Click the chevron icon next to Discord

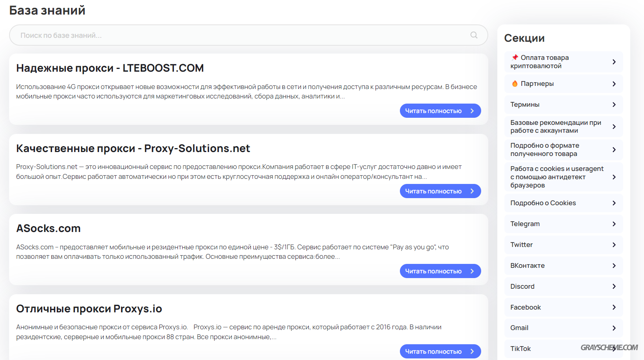click(614, 286)
